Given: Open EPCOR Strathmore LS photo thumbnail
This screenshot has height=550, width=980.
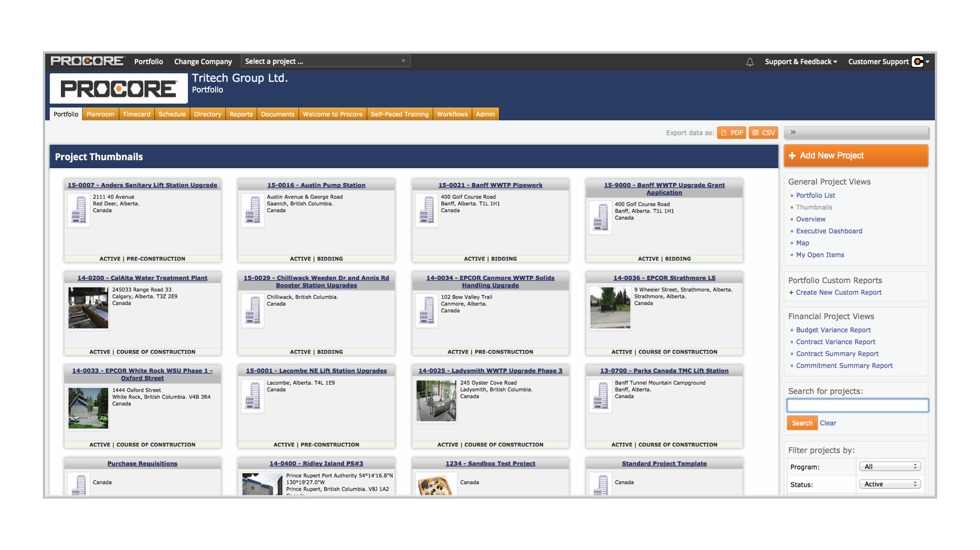Looking at the screenshot, I should (x=610, y=308).
